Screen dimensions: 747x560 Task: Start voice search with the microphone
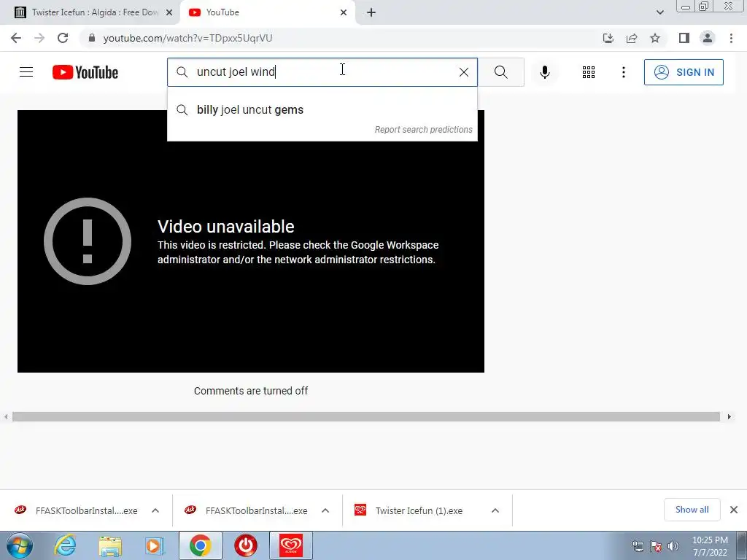[x=545, y=72]
